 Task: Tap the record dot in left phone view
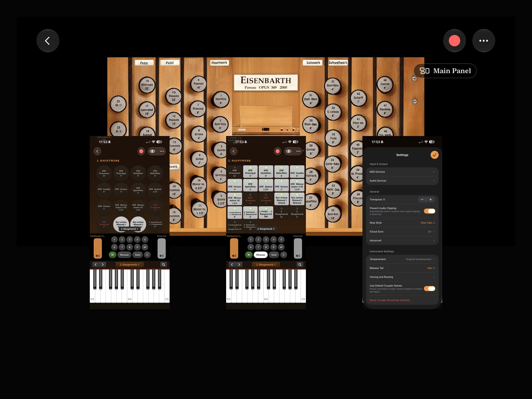point(141,151)
